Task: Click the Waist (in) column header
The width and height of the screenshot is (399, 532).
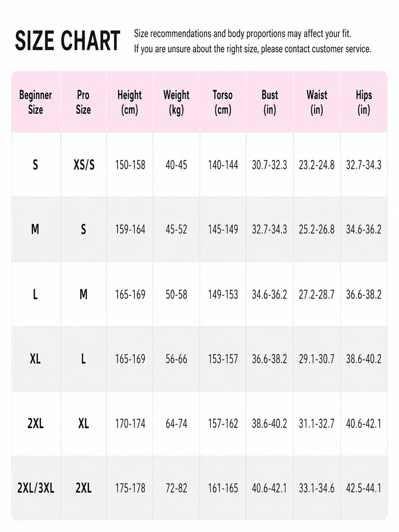Action: click(x=317, y=102)
